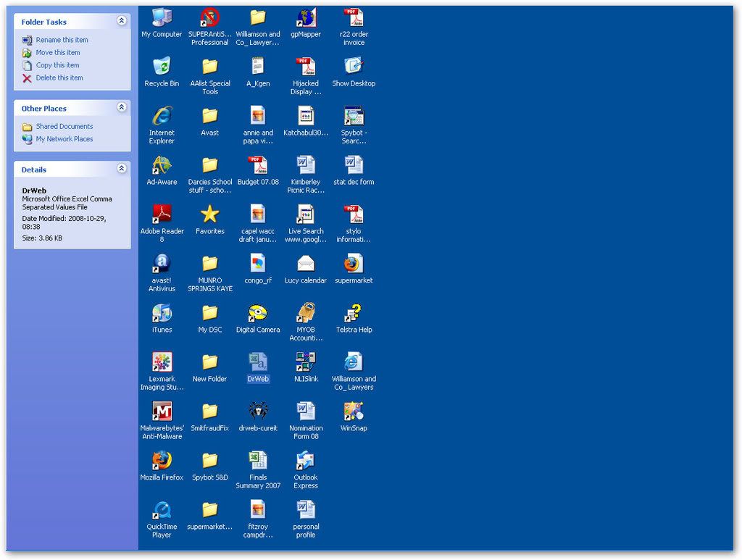This screenshot has width=742, height=560.
Task: Select the AAlist Special Tools folder
Action: (x=209, y=67)
